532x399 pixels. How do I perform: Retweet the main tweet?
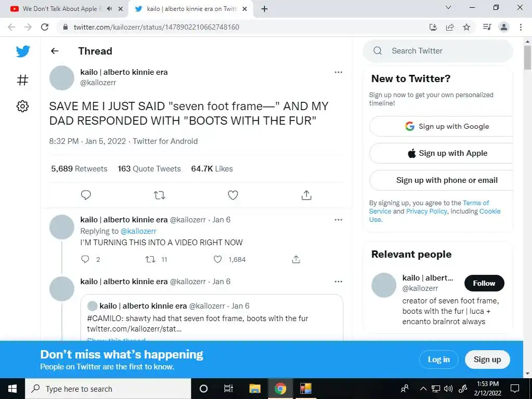[x=159, y=195]
